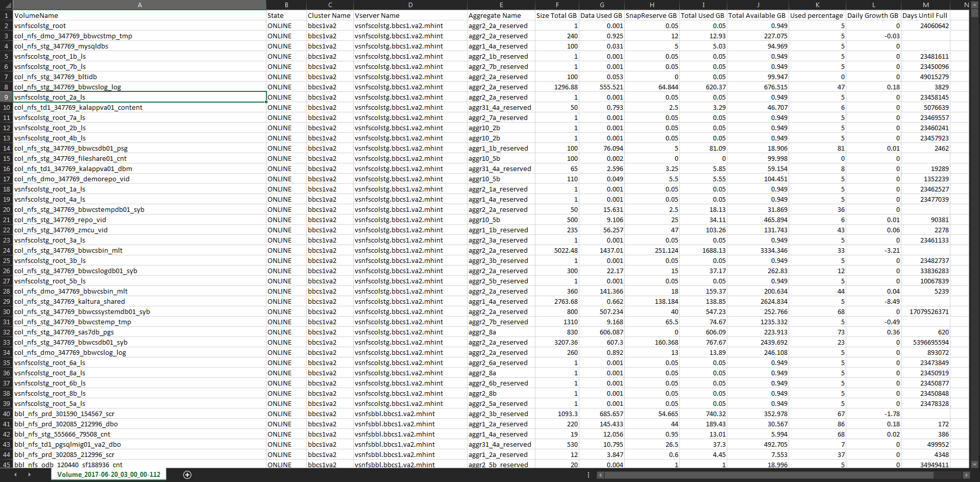The width and height of the screenshot is (980, 482).
Task: Click the previous sheet navigation arrow
Action: [15, 475]
